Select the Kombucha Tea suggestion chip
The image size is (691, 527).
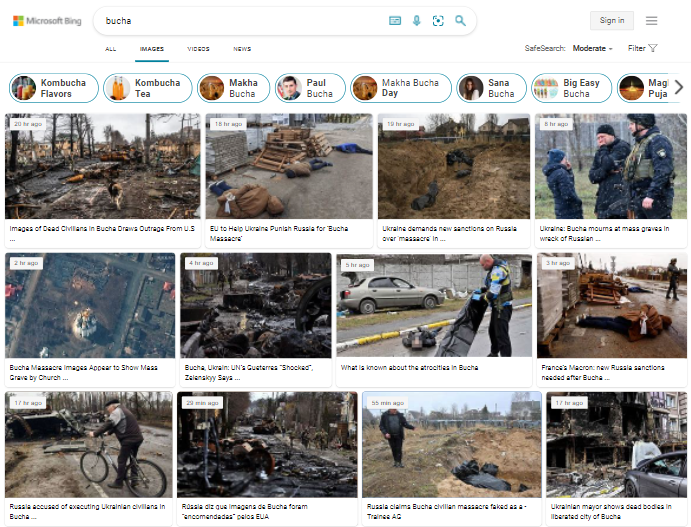point(147,88)
